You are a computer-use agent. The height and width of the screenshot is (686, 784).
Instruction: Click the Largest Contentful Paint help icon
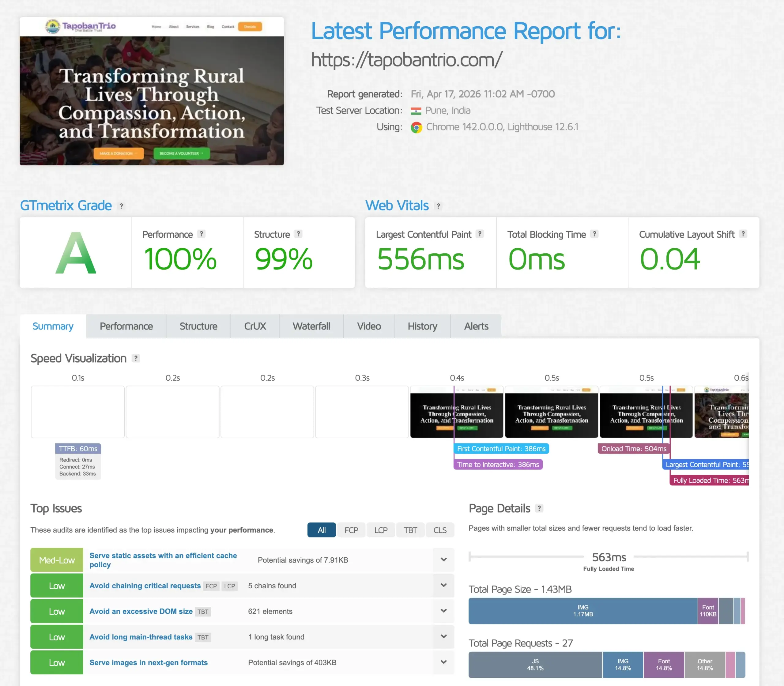click(x=480, y=234)
